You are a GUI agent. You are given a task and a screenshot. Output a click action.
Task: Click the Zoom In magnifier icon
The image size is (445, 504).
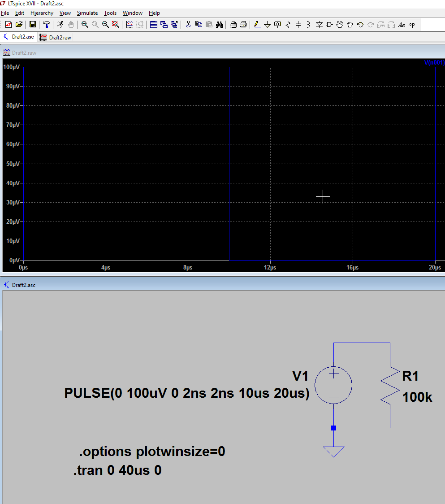(85, 24)
